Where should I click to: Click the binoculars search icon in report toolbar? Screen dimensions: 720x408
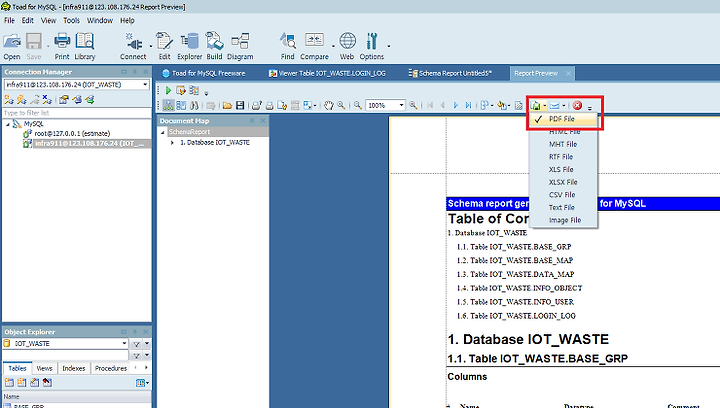[x=194, y=106]
